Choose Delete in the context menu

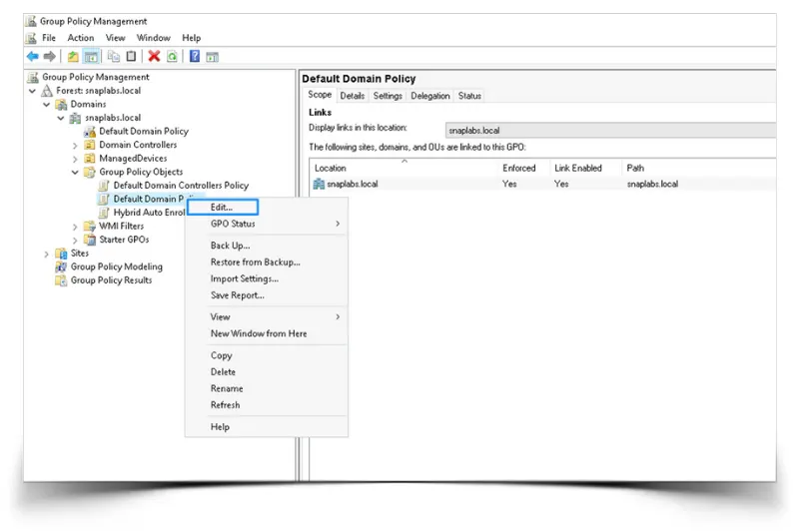click(267, 371)
